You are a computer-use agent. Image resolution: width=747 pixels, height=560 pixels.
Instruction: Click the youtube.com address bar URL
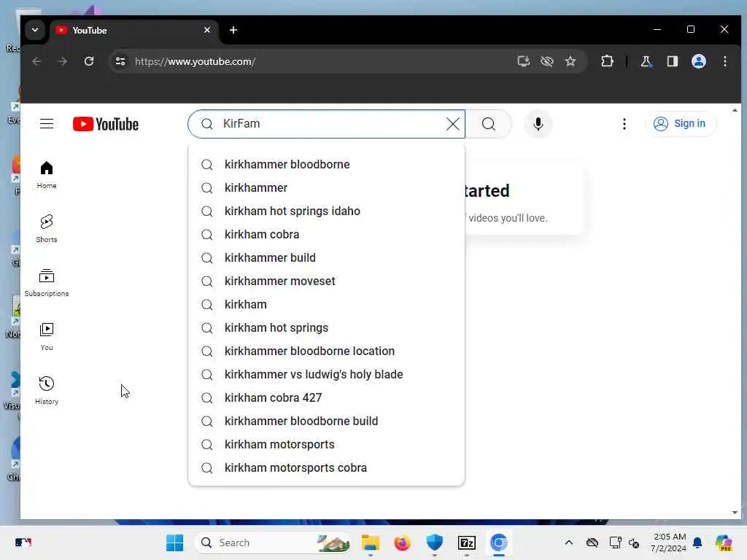pyautogui.click(x=196, y=61)
